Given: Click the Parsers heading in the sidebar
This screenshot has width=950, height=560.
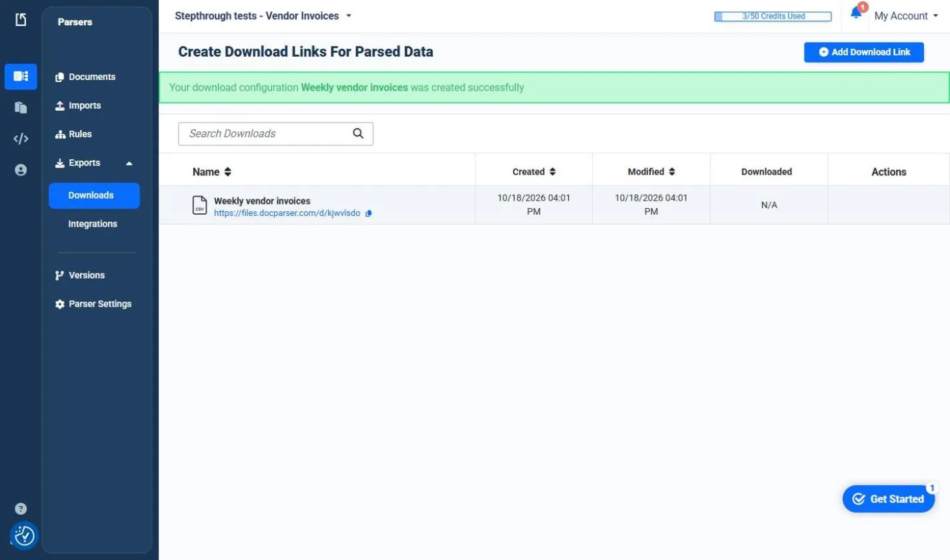Looking at the screenshot, I should (75, 22).
